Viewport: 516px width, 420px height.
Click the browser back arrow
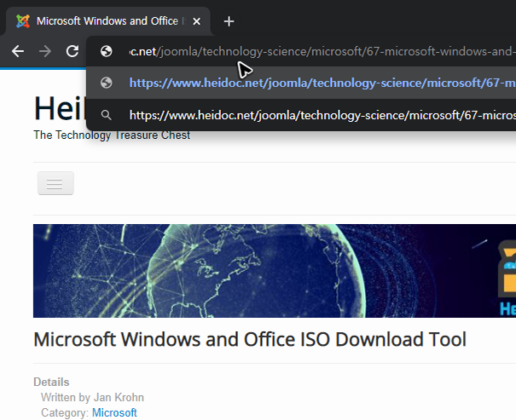tap(18, 51)
